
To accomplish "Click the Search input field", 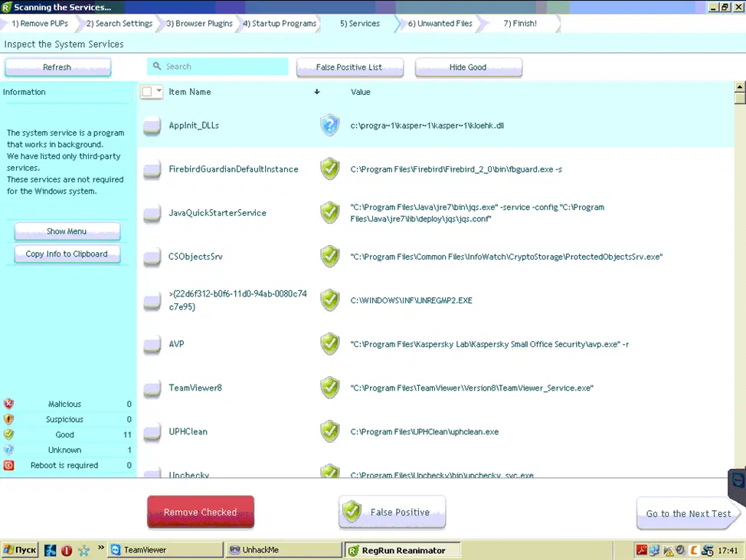I will 218,67.
